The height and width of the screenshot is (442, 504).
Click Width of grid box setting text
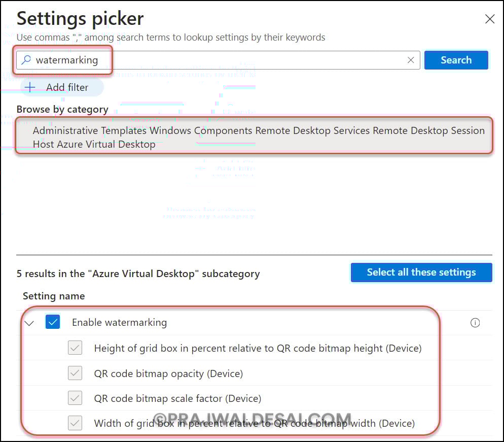(254, 423)
